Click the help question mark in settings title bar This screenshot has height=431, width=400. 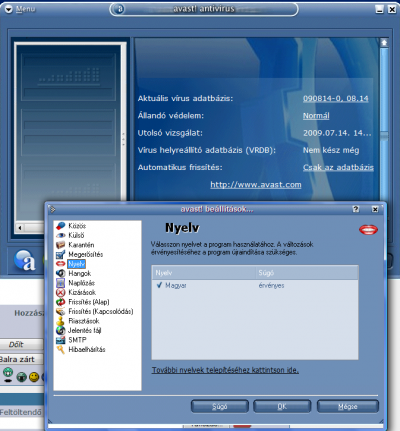coord(356,209)
